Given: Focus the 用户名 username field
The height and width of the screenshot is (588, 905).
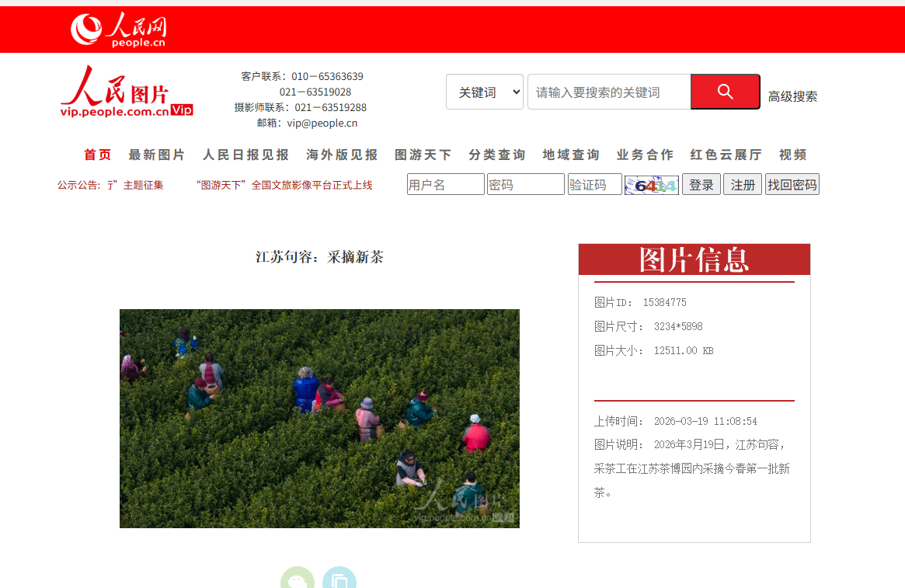Looking at the screenshot, I should coord(446,185).
